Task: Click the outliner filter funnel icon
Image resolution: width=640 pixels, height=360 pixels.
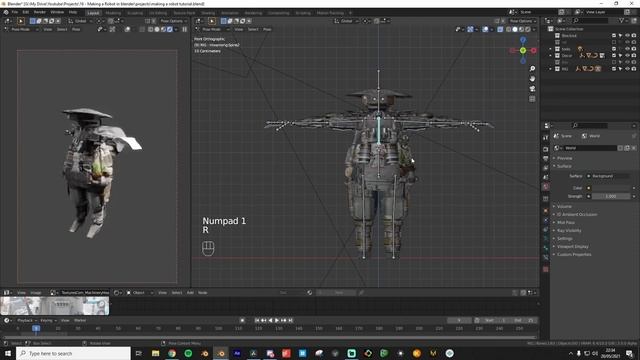Action: pos(621,20)
